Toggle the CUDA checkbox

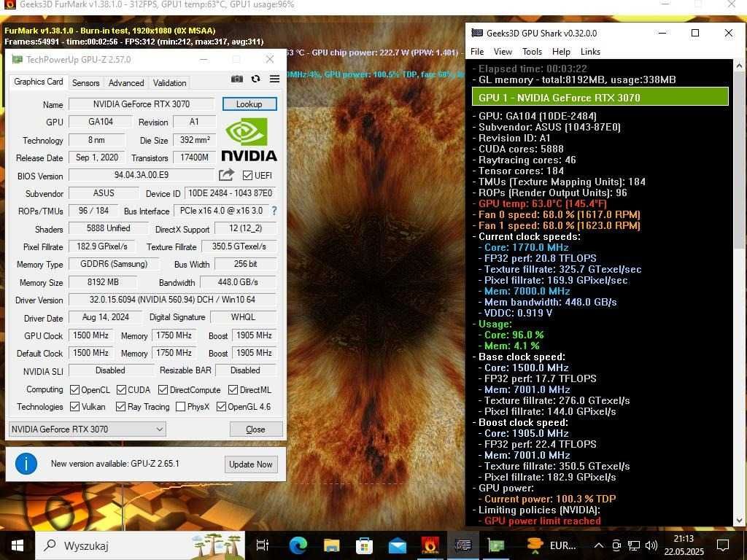[x=121, y=389]
